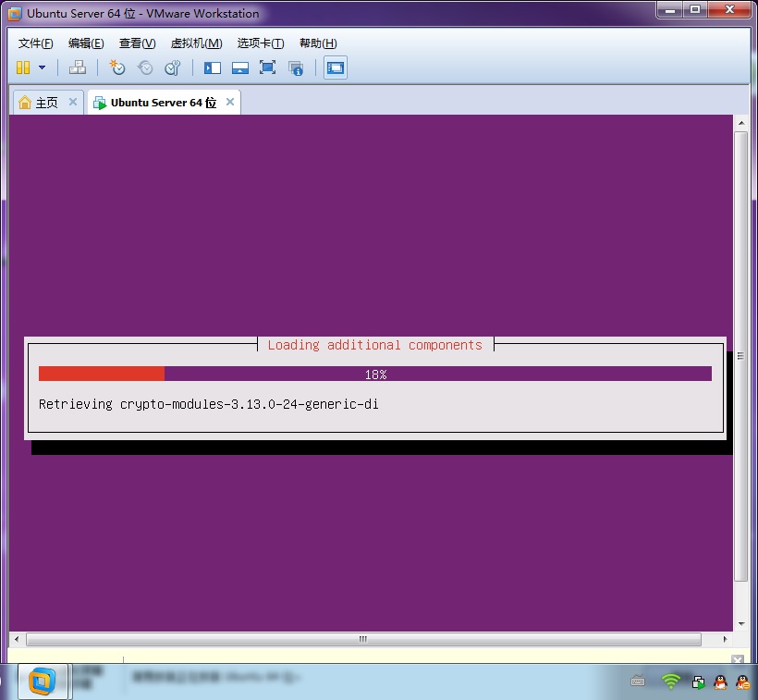Toggle the library sidebar view icon
Image resolution: width=758 pixels, height=700 pixels.
point(213,68)
